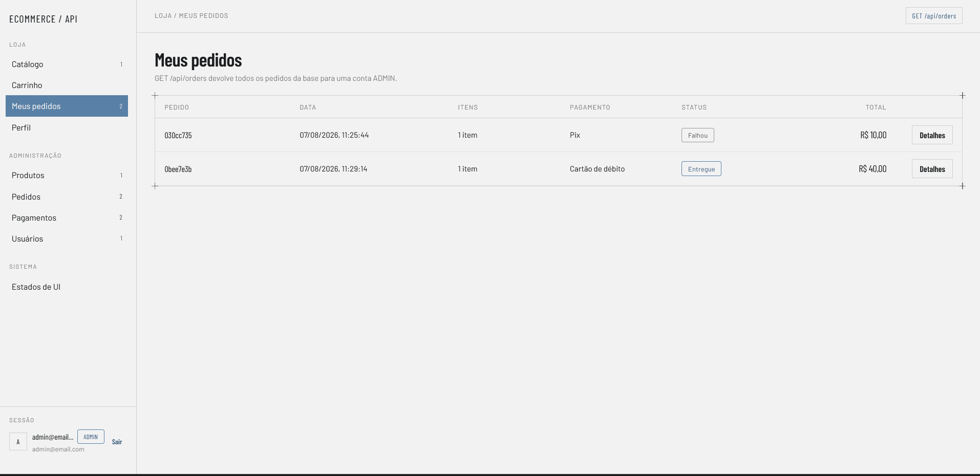Open the Catálogo sidebar item
Screen dimensions: 980x476
pyautogui.click(x=67, y=64)
